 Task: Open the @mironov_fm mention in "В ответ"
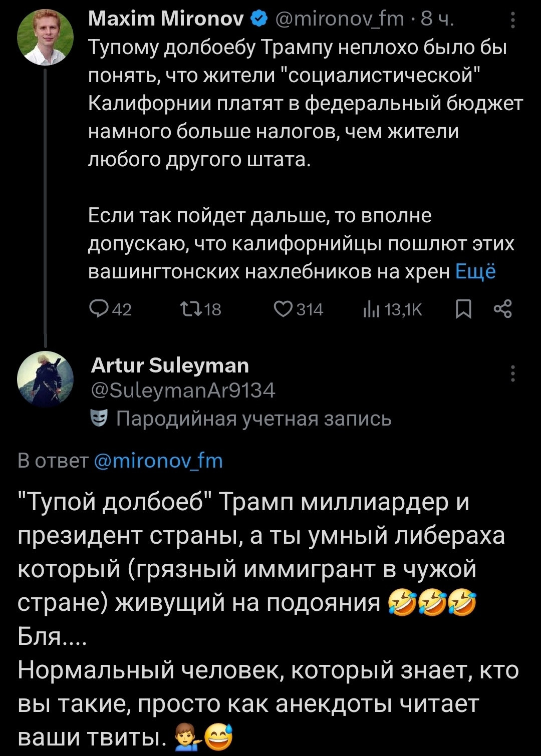click(158, 460)
